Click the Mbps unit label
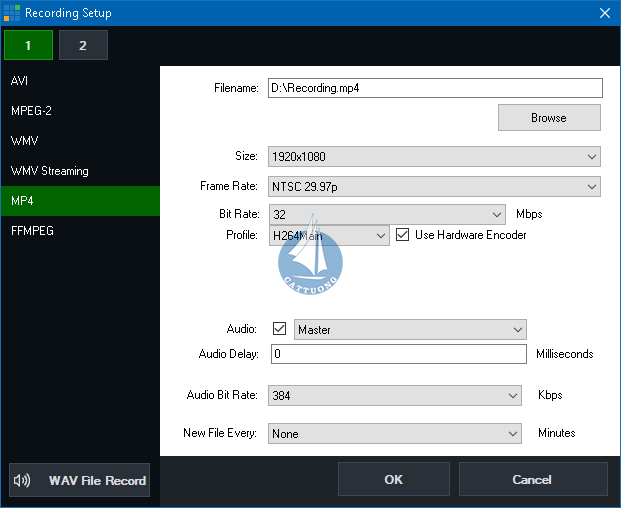Image resolution: width=621 pixels, height=508 pixels. pos(529,214)
